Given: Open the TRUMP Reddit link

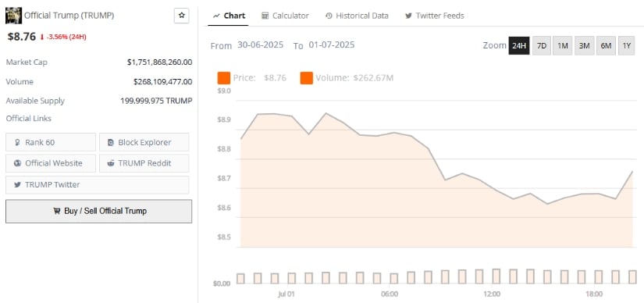Looking at the screenshot, I should (x=144, y=163).
